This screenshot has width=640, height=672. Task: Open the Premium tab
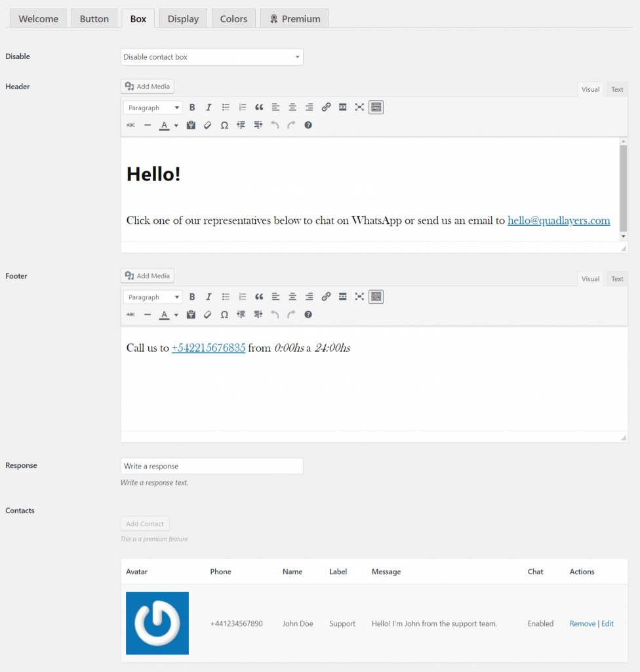click(x=294, y=18)
